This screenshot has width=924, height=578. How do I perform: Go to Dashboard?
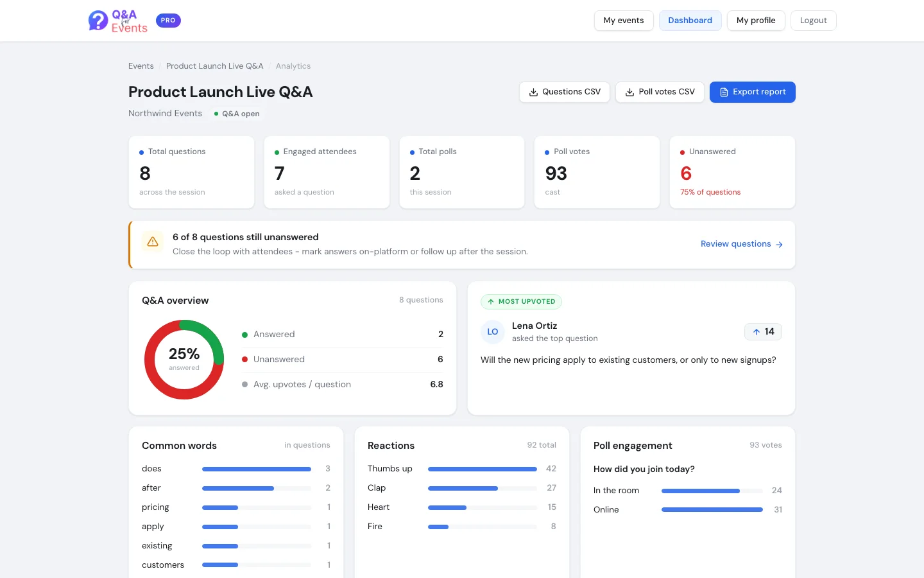(x=690, y=21)
